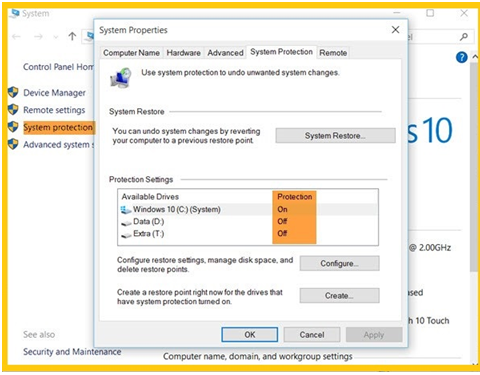Switch to the Hardware tab
The height and width of the screenshot is (375, 480).
click(x=183, y=53)
